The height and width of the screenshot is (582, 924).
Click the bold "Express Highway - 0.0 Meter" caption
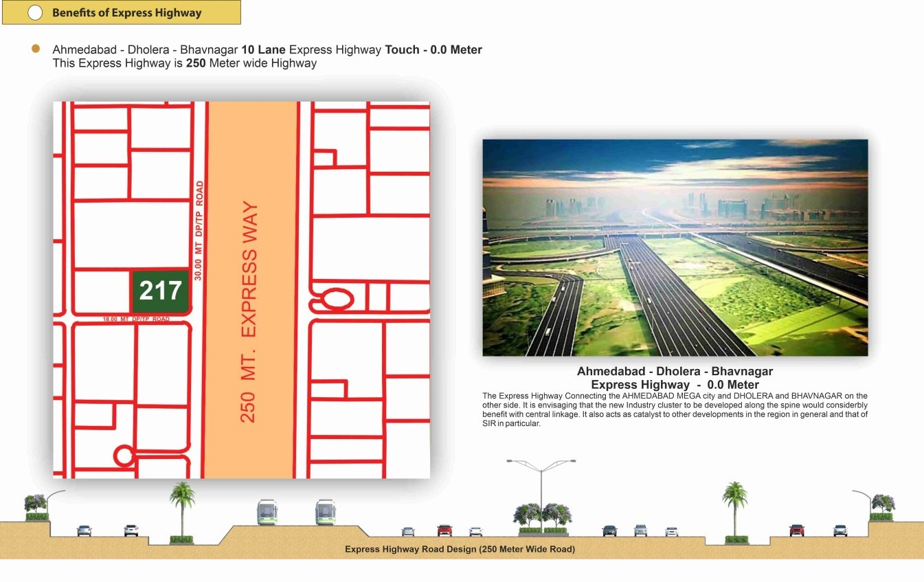click(675, 385)
